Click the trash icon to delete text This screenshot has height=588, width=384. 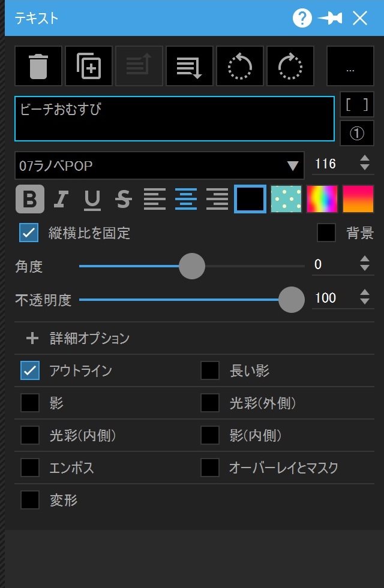38,66
